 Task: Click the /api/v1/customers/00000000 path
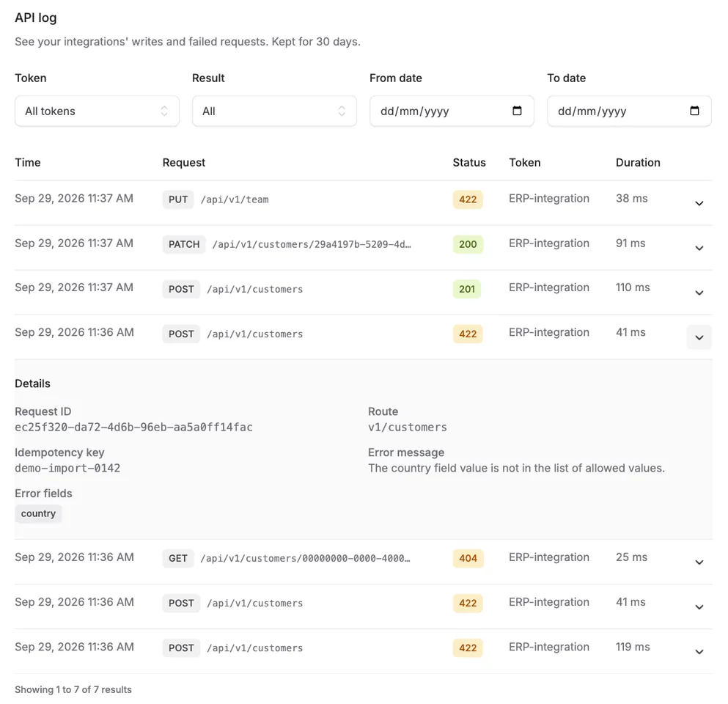click(305, 558)
